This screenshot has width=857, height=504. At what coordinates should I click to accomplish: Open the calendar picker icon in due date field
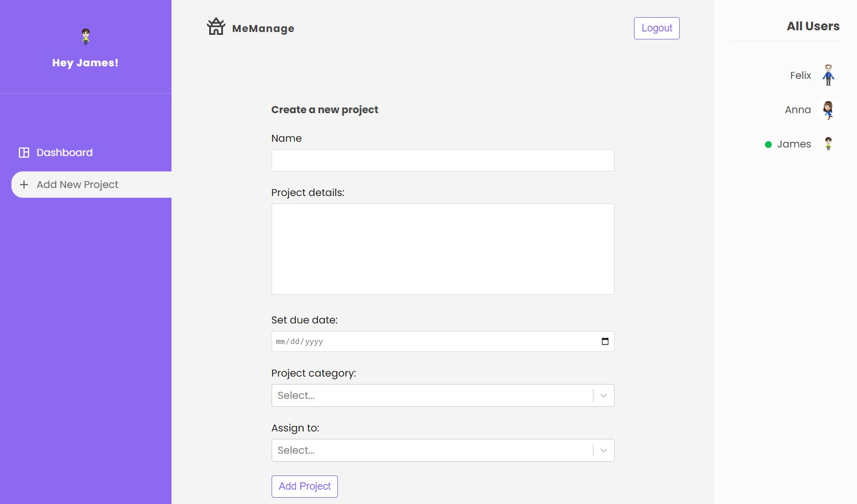605,341
